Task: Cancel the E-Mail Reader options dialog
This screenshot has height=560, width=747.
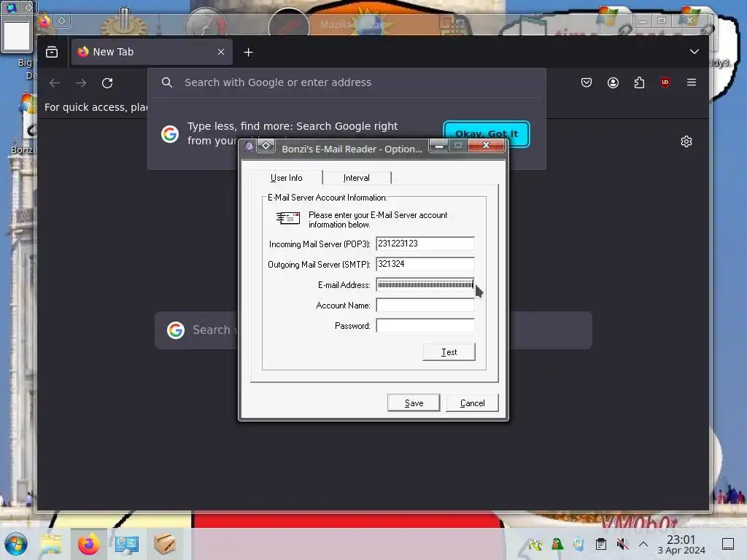Action: point(472,402)
